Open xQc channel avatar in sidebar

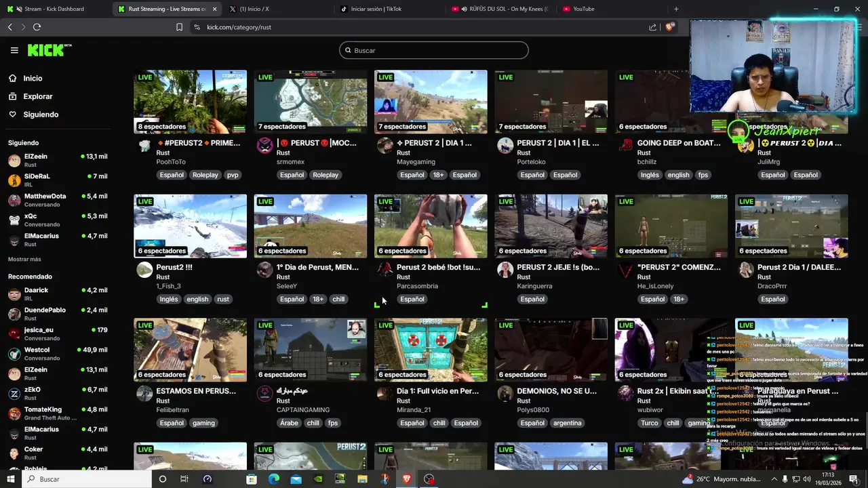point(14,220)
